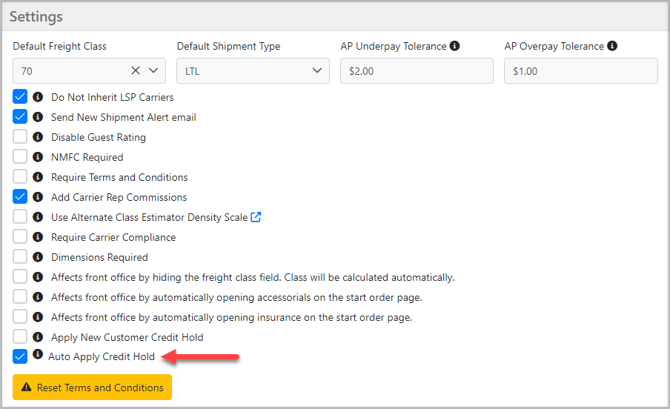Click the AP Overpay Tolerance field
Viewport: 670px width, 409px height.
pos(580,71)
